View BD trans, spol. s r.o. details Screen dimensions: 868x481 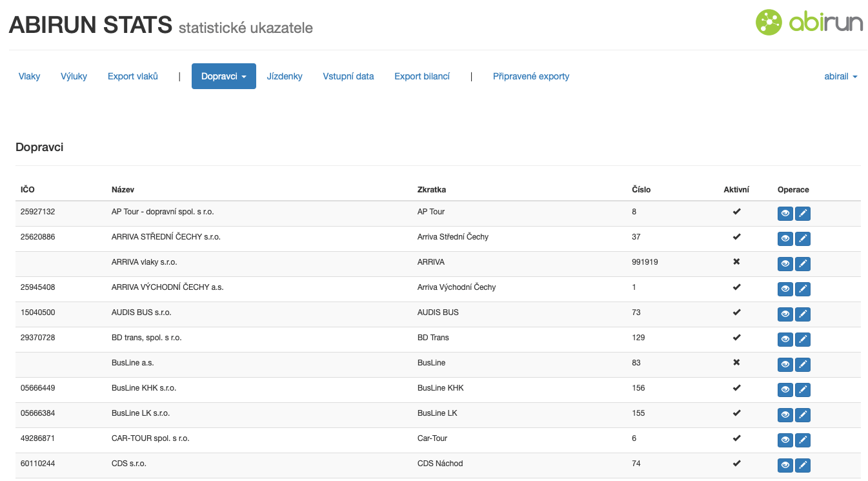(785, 340)
